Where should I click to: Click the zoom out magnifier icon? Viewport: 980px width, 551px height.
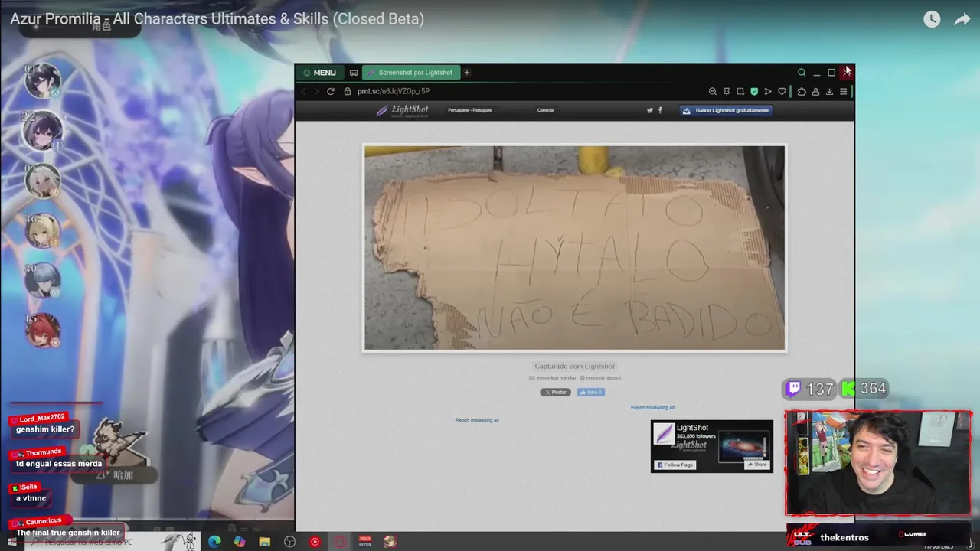click(x=713, y=92)
